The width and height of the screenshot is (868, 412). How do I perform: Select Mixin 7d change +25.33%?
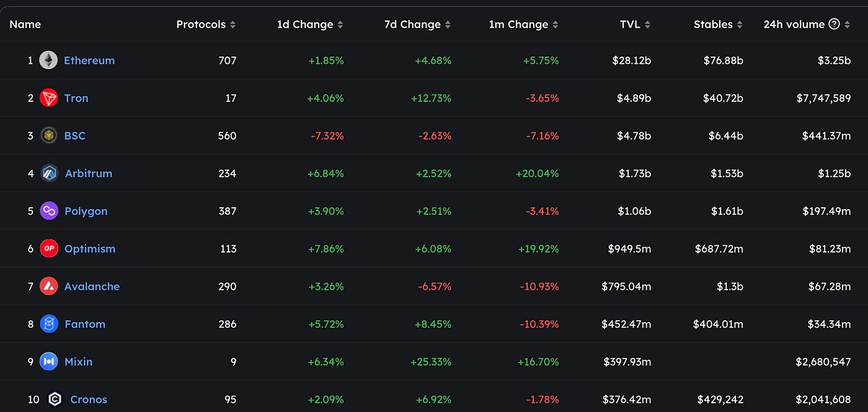(431, 361)
